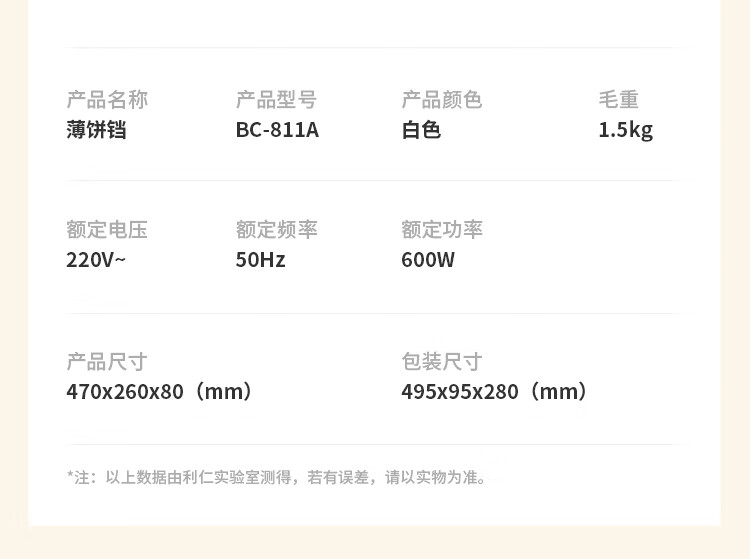
Task: Select the 470x260x80 (mm) dimensions
Action: (160, 392)
